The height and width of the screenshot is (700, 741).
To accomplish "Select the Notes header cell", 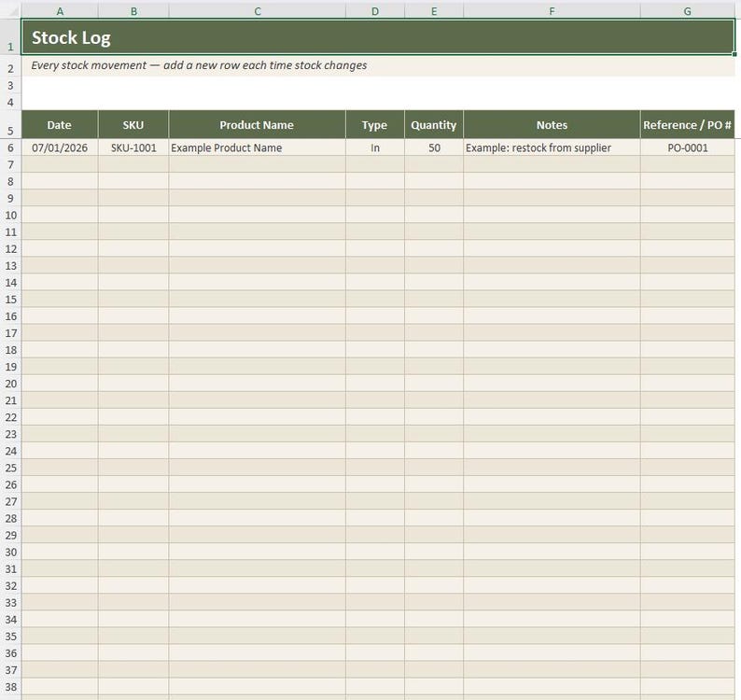I will point(552,125).
